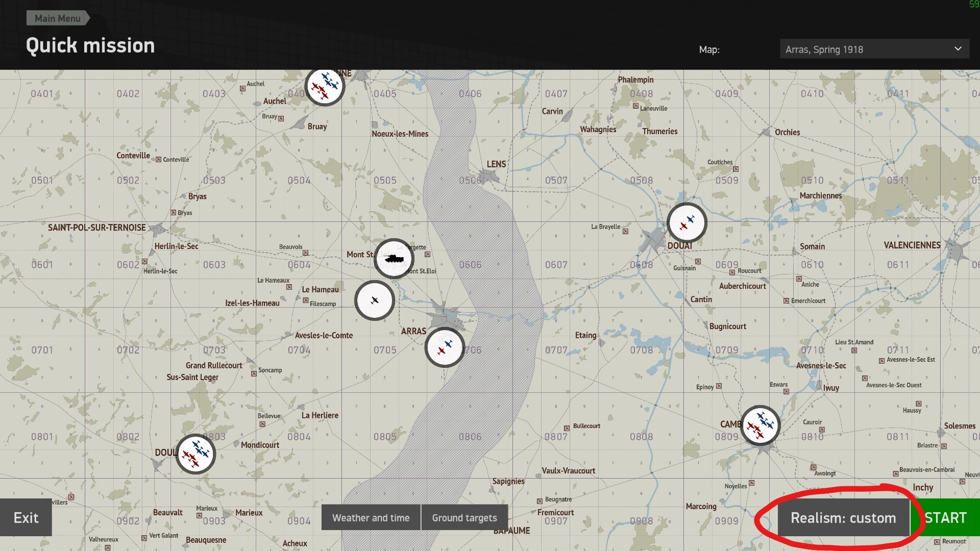The width and height of the screenshot is (980, 551).
Task: Open the Realism: custom settings
Action: tap(843, 518)
